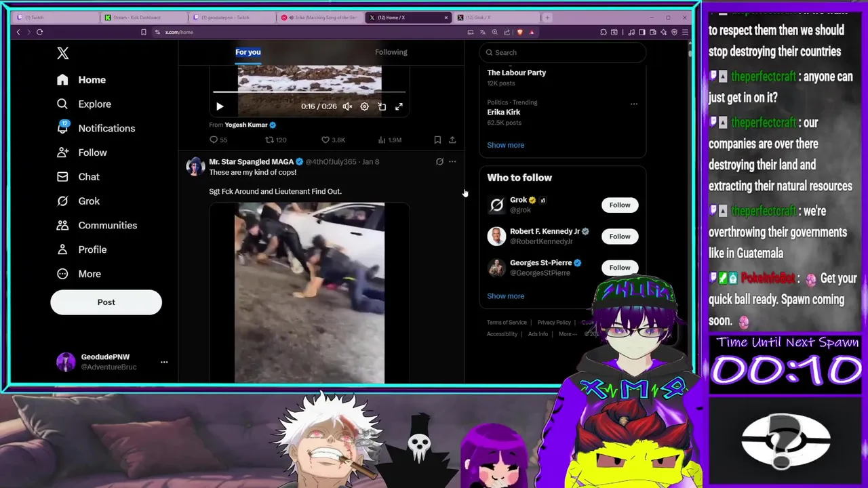Close the Home / X browser tab
The height and width of the screenshot is (488, 868).
click(x=446, y=17)
